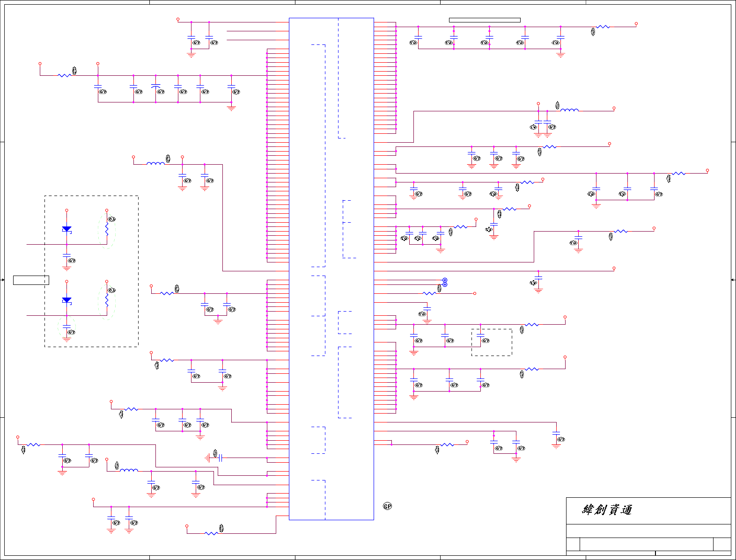Select the capacitor inside the small right dashed box

(x=480, y=335)
